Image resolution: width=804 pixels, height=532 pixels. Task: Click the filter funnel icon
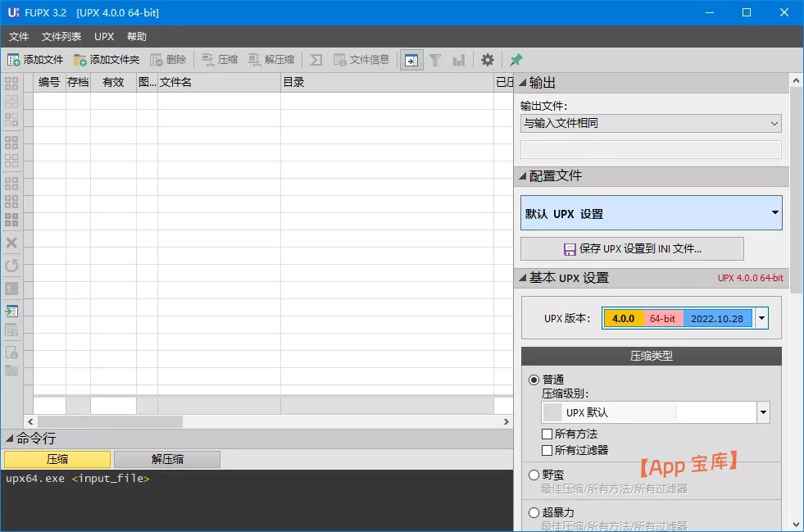435,60
